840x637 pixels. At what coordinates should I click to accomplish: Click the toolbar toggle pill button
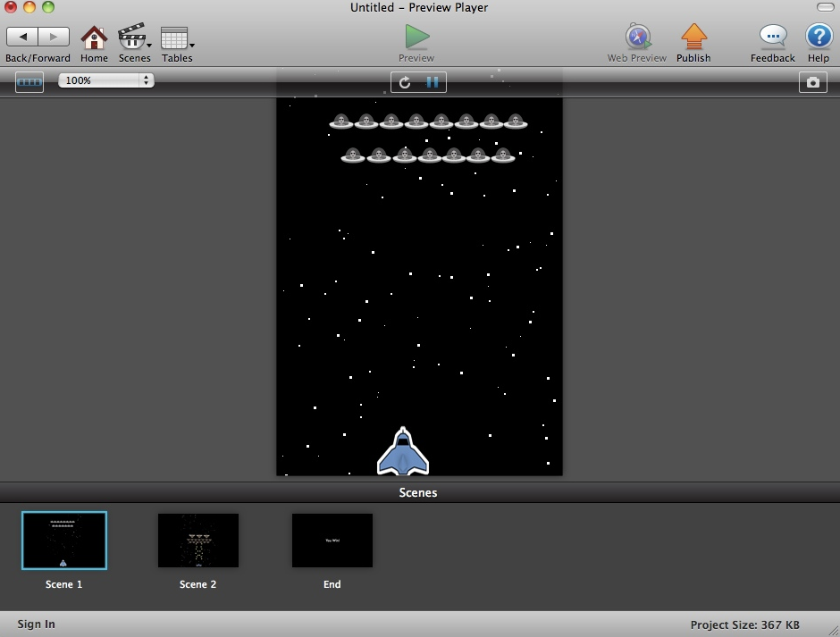825,7
